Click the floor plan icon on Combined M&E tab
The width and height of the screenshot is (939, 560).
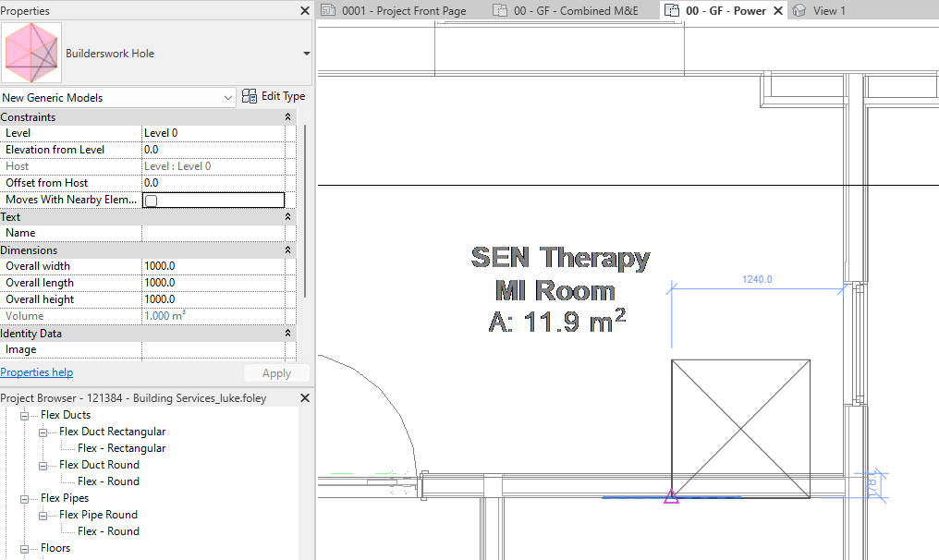click(499, 10)
